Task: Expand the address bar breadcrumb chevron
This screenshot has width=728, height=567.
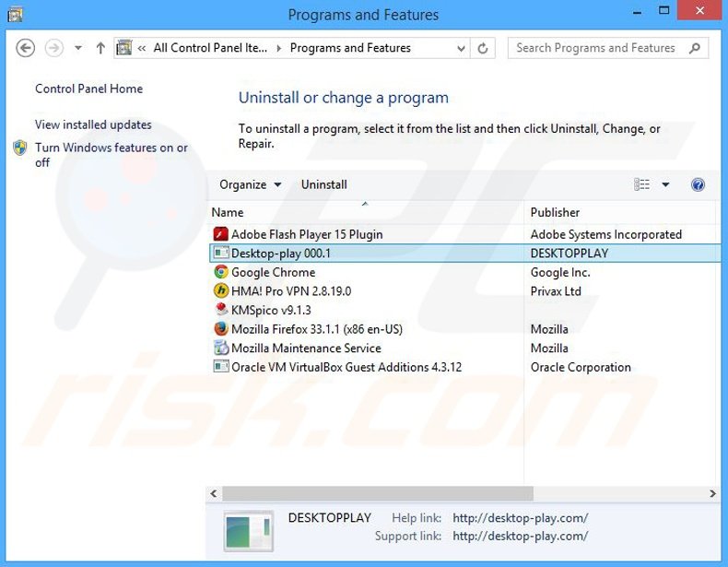Action: point(142,48)
